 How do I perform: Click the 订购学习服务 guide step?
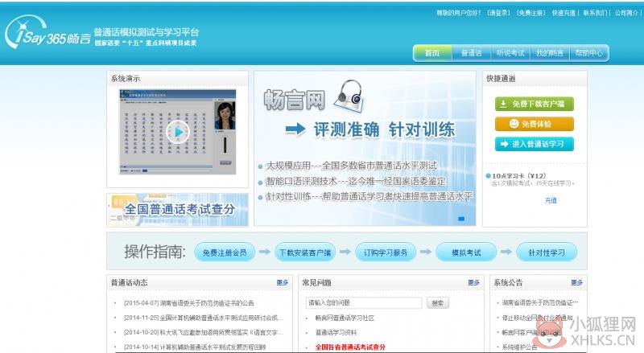(x=386, y=252)
